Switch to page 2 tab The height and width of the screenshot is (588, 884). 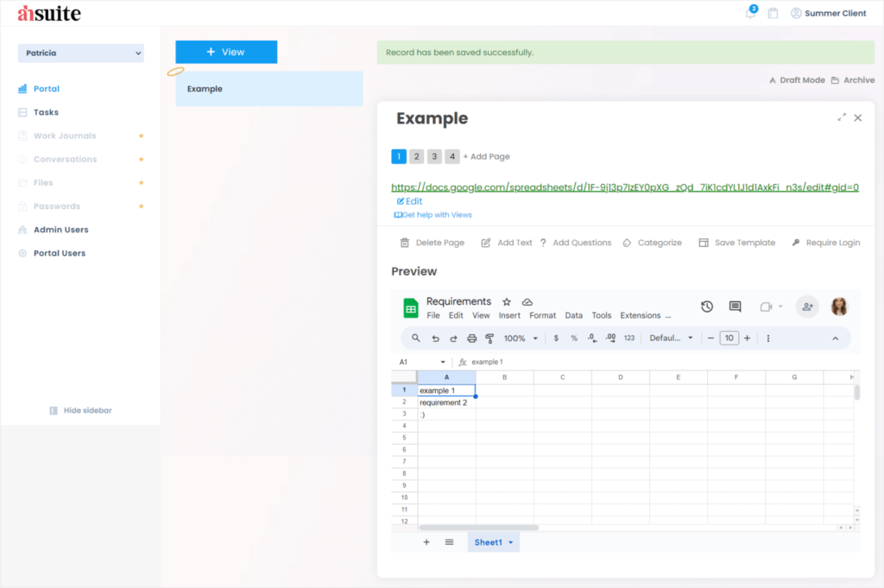click(417, 157)
